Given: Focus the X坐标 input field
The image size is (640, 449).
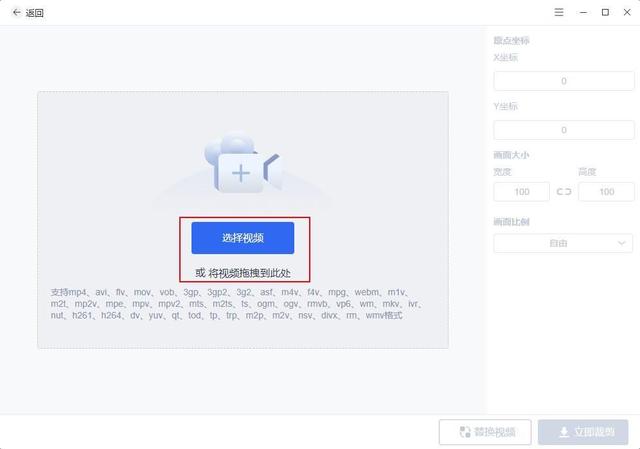Looking at the screenshot, I should tap(564, 81).
